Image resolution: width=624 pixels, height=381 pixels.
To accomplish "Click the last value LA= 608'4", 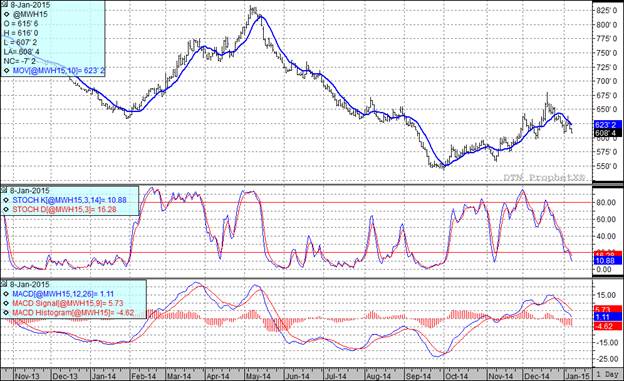I will tap(21, 52).
